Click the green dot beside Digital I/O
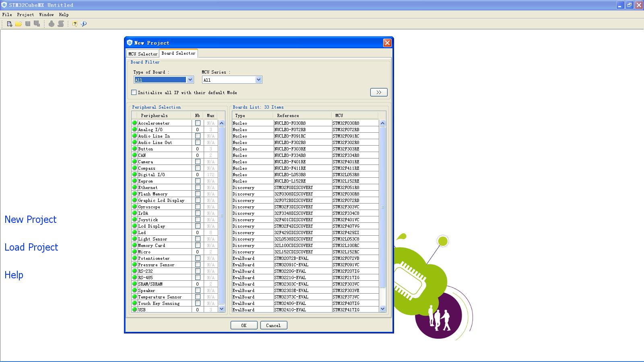 point(135,175)
